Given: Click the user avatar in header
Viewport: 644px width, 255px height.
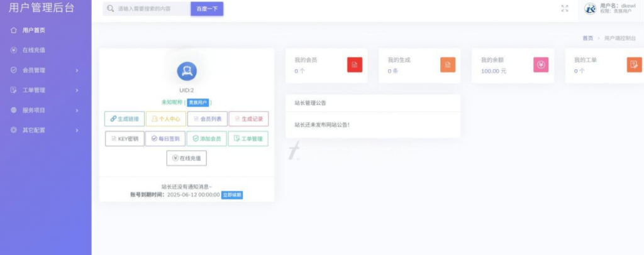Looking at the screenshot, I should pyautogui.click(x=590, y=9).
